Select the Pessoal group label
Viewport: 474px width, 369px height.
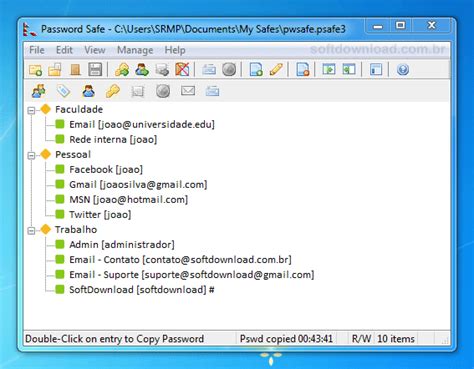(73, 154)
